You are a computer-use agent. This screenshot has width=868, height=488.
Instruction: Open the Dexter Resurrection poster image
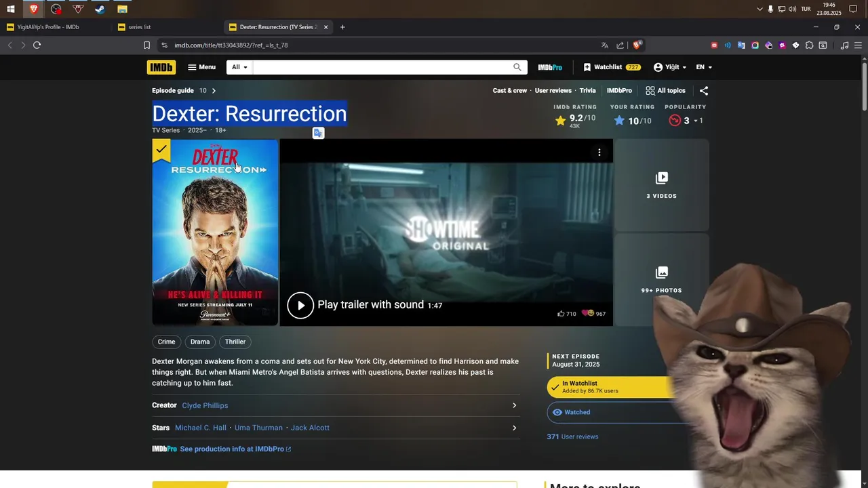215,232
